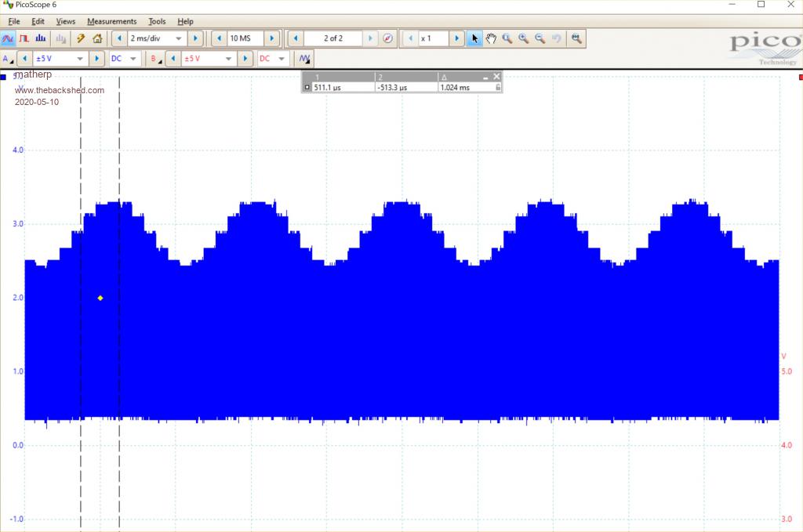
Task: Open the 2 ms/div timebase dropdown
Action: [179, 38]
